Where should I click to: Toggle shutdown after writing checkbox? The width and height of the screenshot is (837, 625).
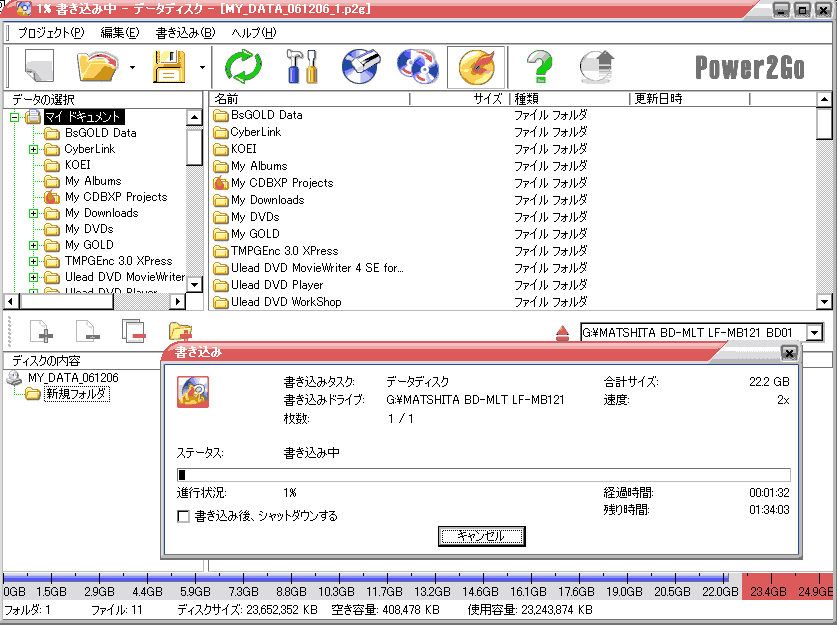click(183, 516)
